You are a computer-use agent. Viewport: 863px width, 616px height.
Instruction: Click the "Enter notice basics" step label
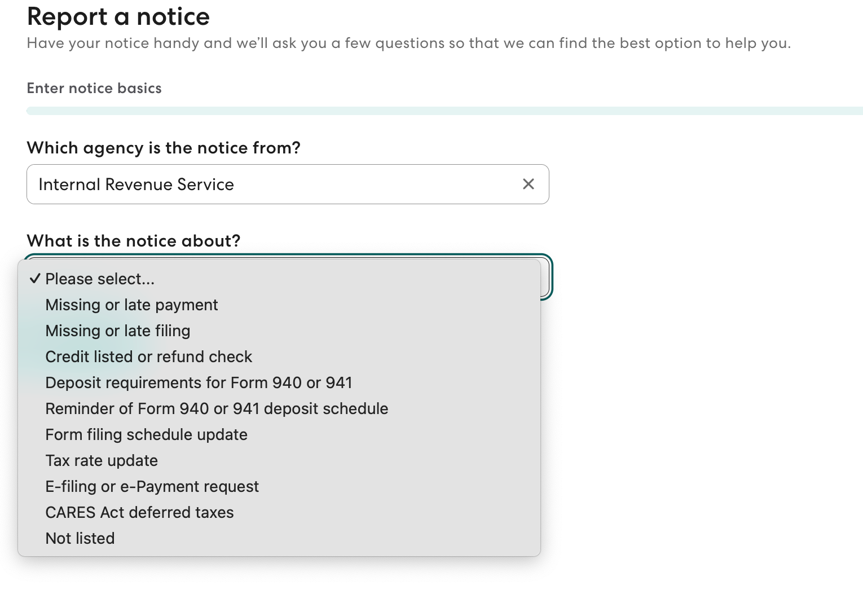(94, 88)
